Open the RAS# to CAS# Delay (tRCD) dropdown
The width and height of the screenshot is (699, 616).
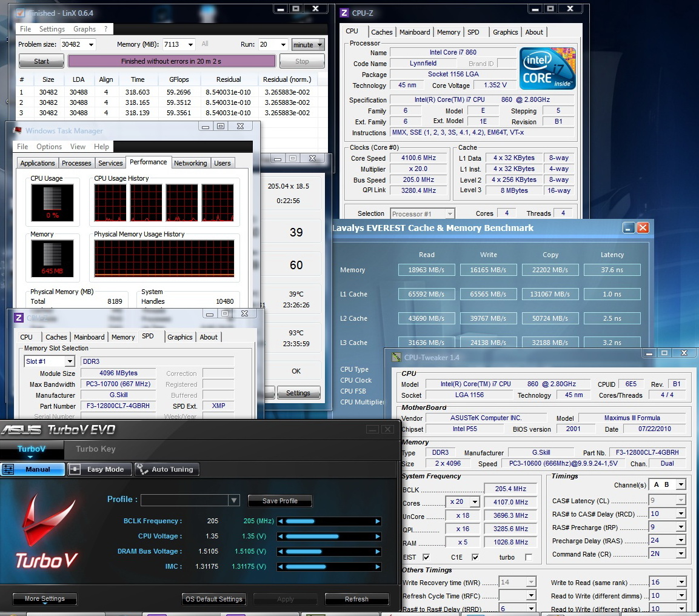681,514
